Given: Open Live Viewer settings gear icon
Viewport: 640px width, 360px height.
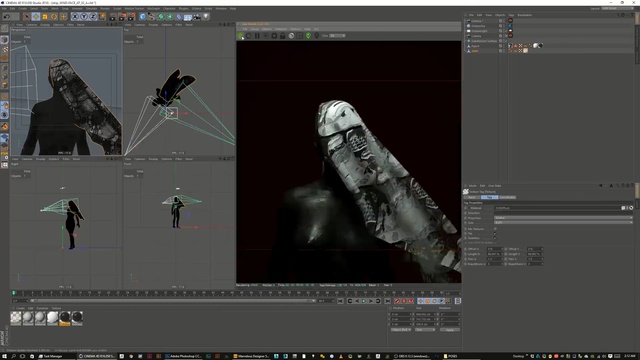Looking at the screenshot, I should 274,36.
